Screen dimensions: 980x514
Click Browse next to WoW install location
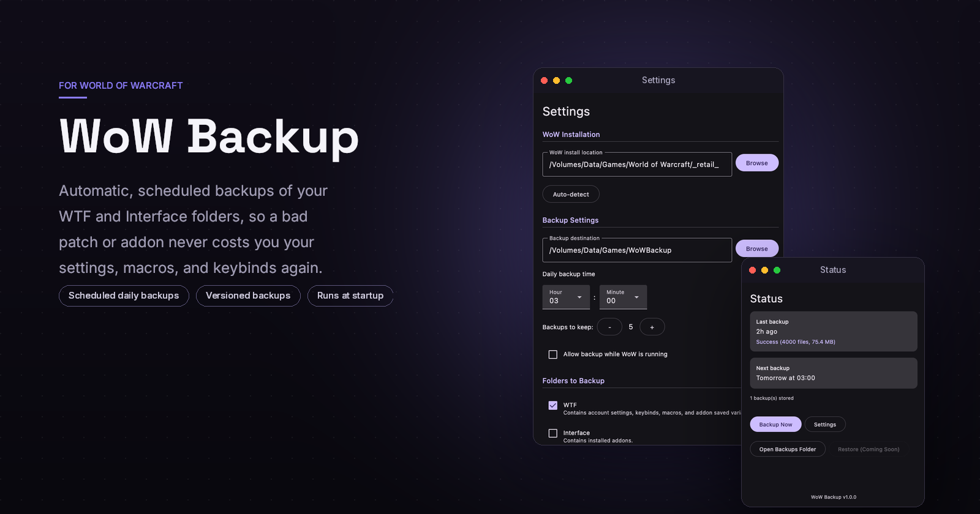tap(756, 163)
